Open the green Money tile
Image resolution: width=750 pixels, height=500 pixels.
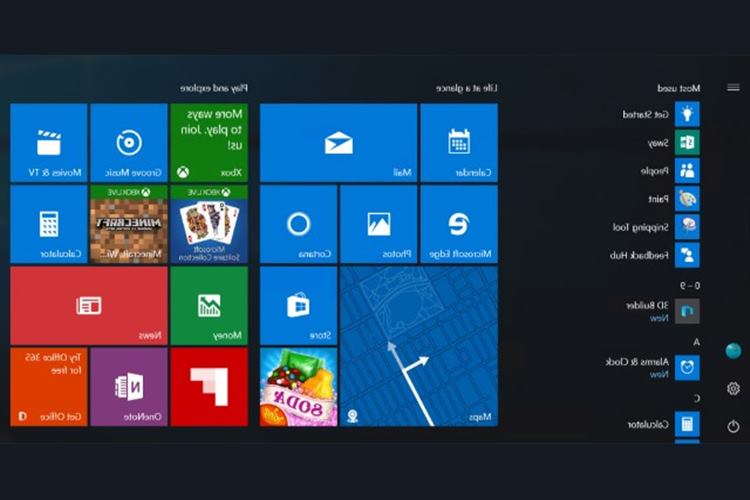[x=209, y=305]
